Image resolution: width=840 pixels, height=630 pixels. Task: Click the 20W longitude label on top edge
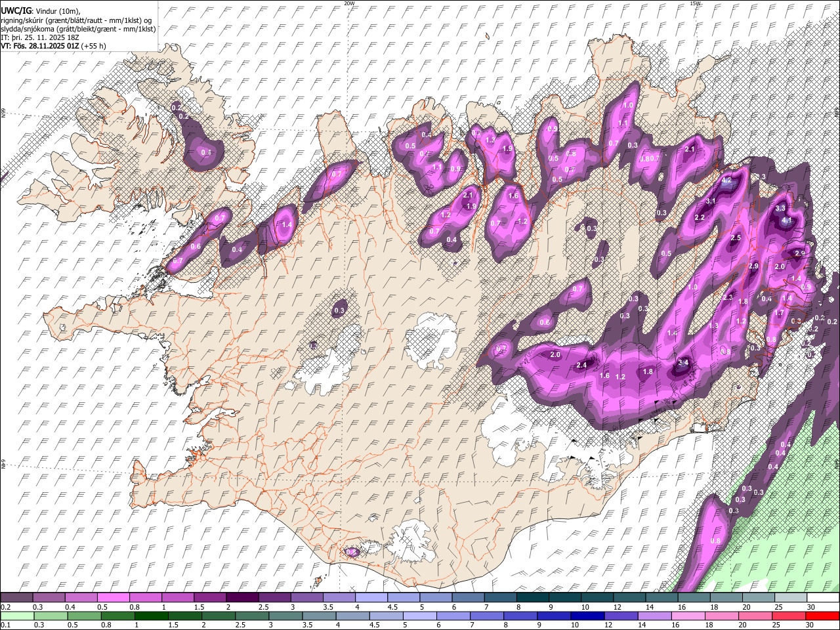click(349, 3)
